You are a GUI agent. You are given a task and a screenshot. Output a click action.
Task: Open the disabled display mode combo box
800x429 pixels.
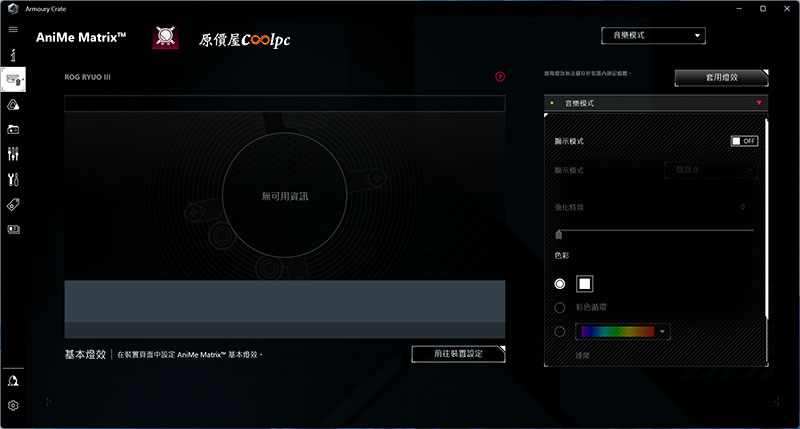click(711, 170)
